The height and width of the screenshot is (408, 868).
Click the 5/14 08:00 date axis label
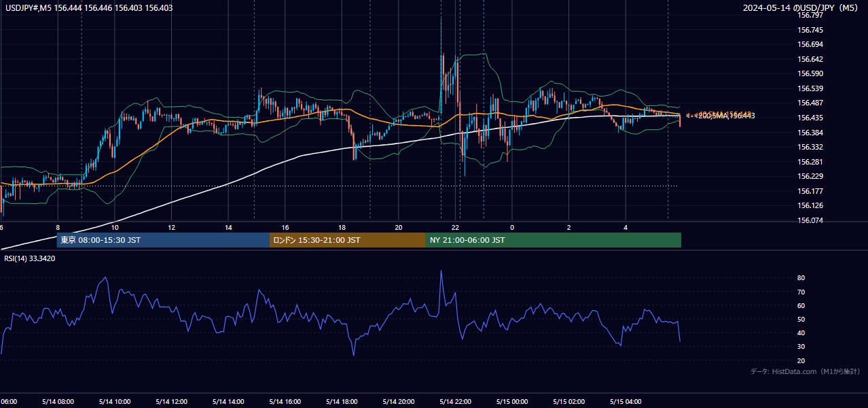pos(58,401)
